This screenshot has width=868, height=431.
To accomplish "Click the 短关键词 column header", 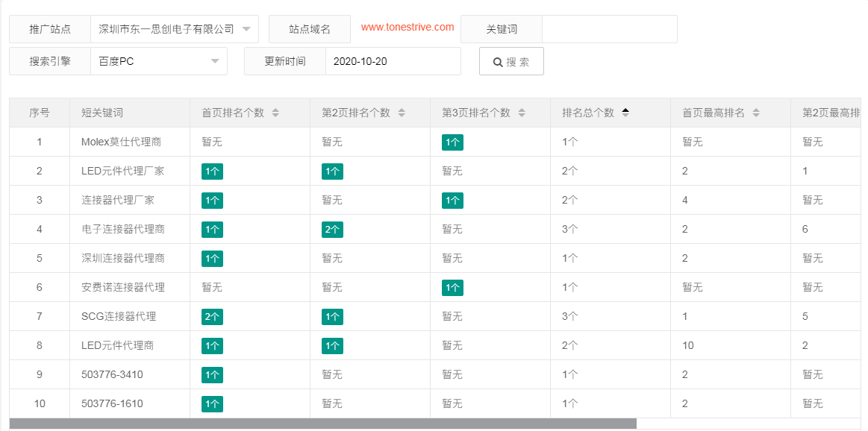I will pos(102,113).
